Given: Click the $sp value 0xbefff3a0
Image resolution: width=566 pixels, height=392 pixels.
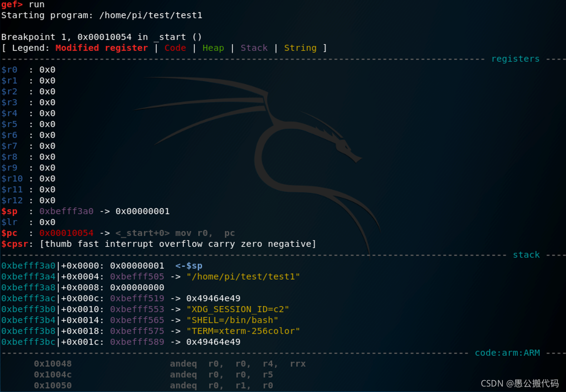Looking at the screenshot, I should pos(66,211).
